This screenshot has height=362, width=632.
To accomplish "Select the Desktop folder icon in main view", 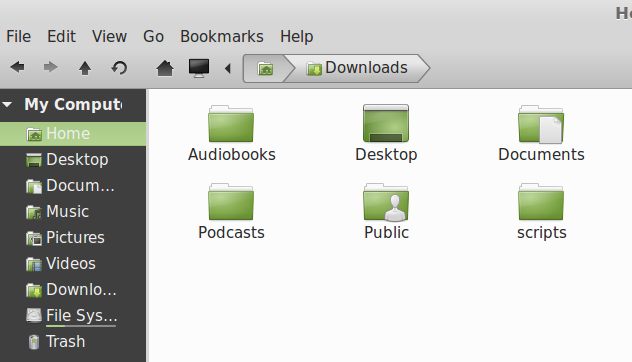I will point(386,123).
